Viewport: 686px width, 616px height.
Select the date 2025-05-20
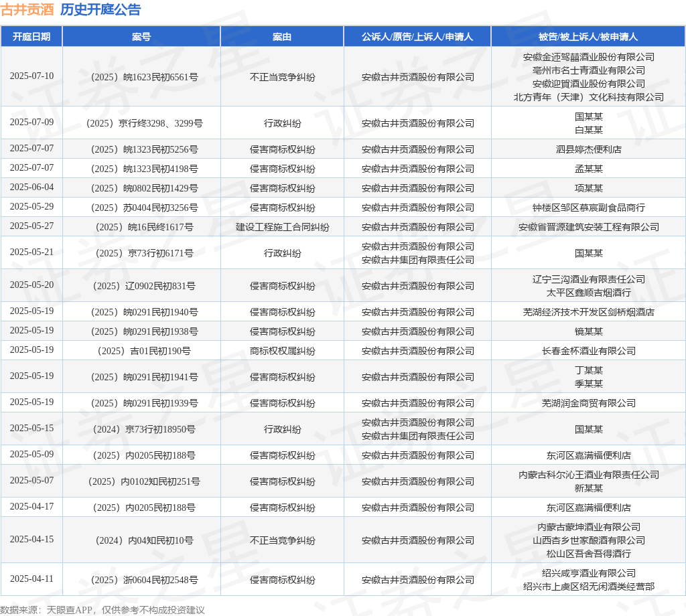tap(32, 285)
